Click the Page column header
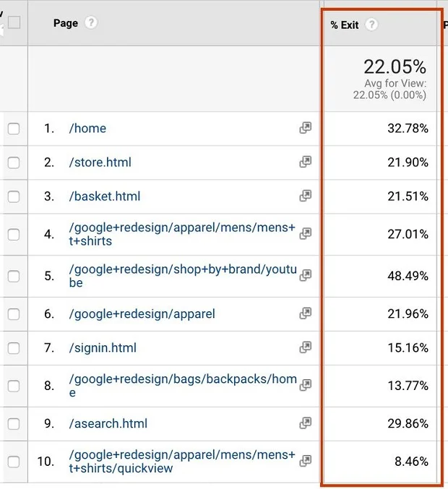Screen dimensions: 448x489 pyautogui.click(x=65, y=23)
